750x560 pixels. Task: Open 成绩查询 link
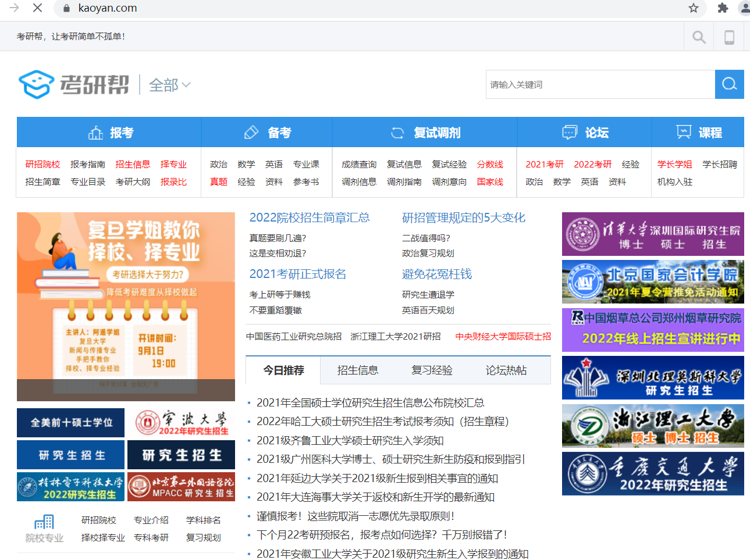click(359, 165)
